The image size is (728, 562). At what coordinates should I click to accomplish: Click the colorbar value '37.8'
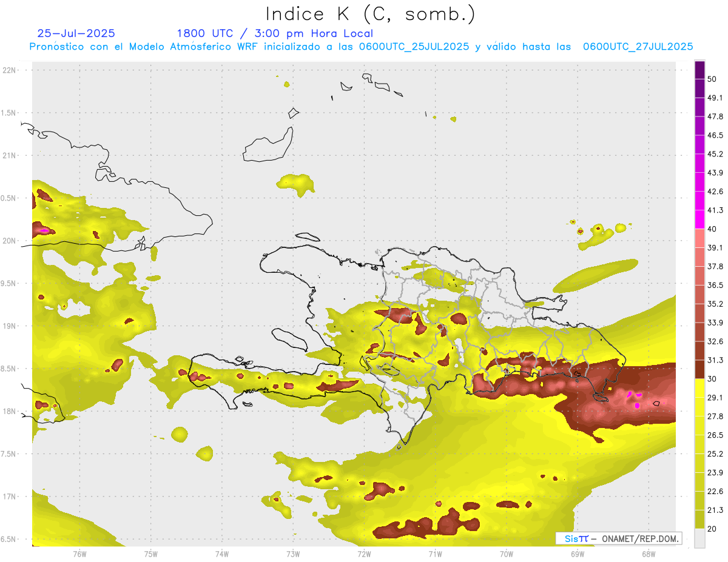715,266
